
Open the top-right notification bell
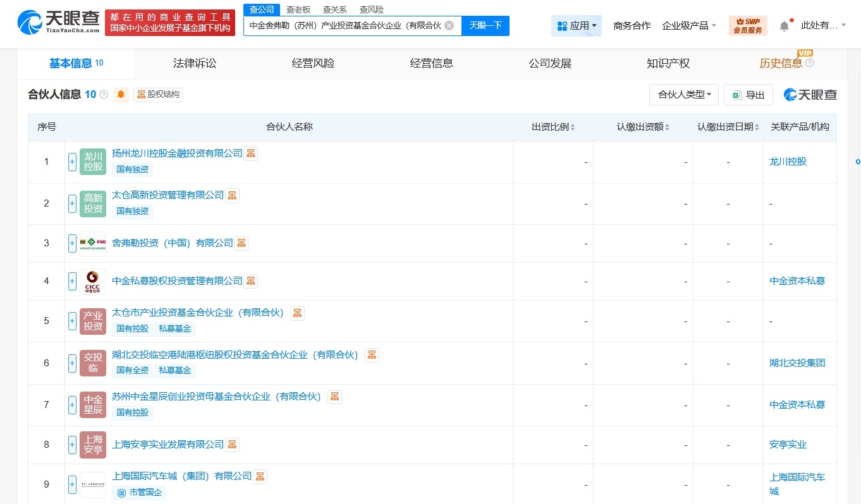pos(783,24)
